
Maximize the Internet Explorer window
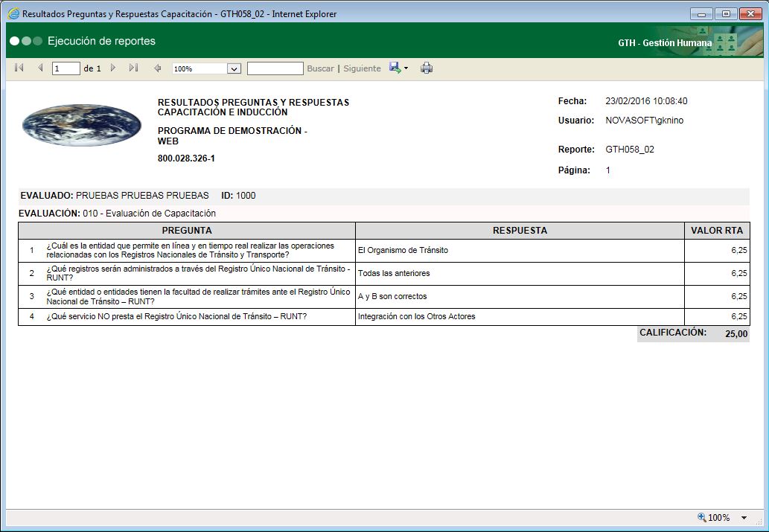point(726,13)
